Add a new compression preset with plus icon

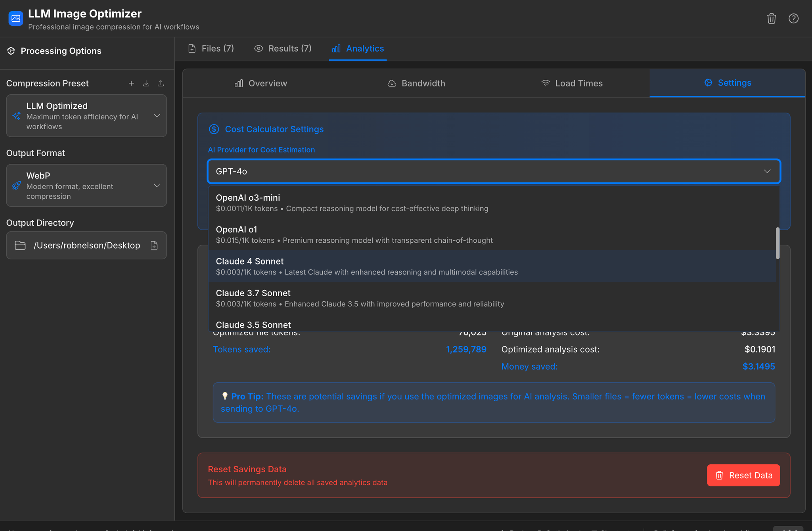[x=131, y=83]
